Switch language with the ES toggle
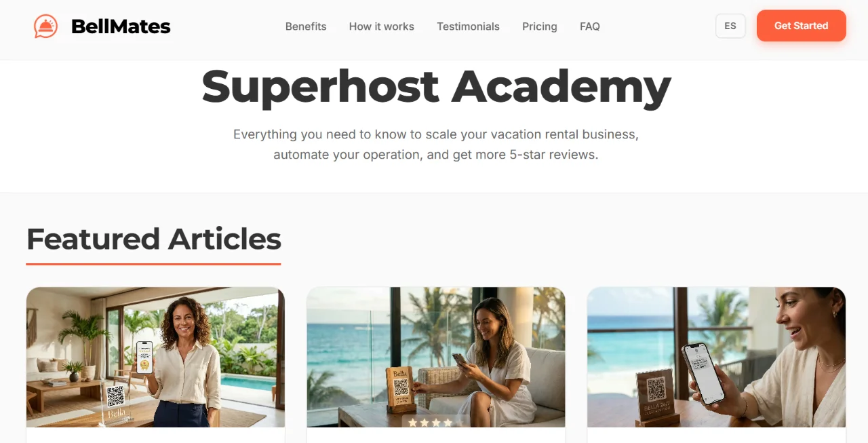The height and width of the screenshot is (443, 868). 730,26
